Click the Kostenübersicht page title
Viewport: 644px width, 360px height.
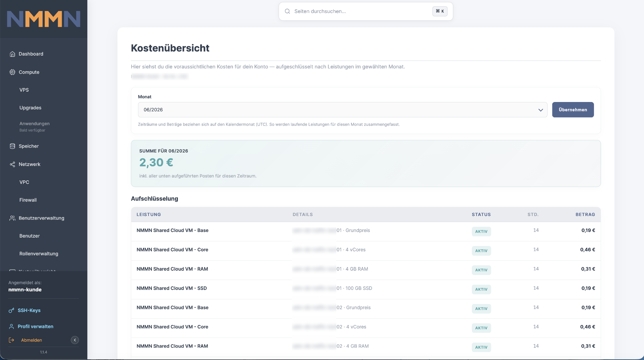(170, 48)
